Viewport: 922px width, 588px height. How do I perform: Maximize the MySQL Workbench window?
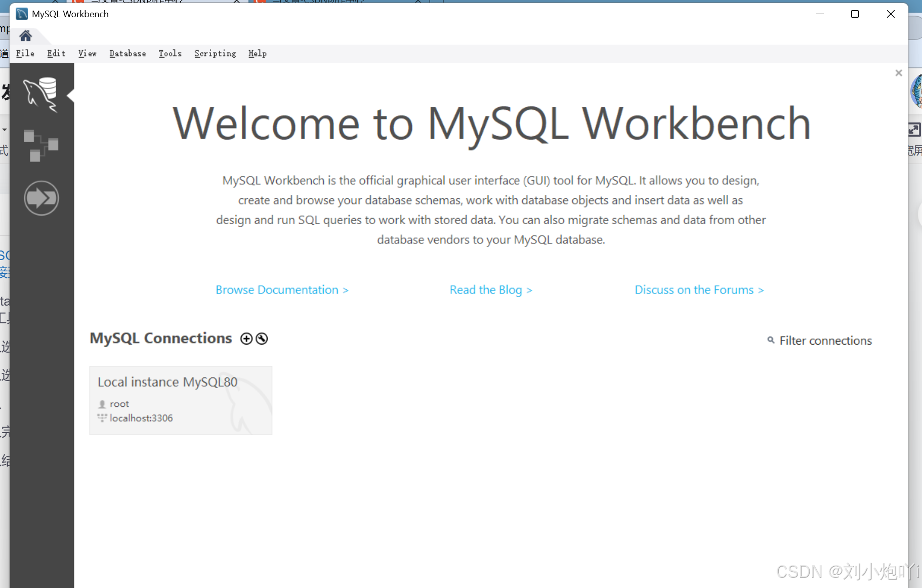pos(855,14)
